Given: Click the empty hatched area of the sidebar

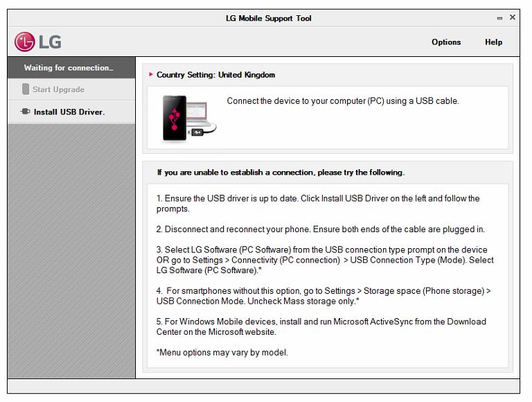Looking at the screenshot, I should pyautogui.click(x=71, y=250).
